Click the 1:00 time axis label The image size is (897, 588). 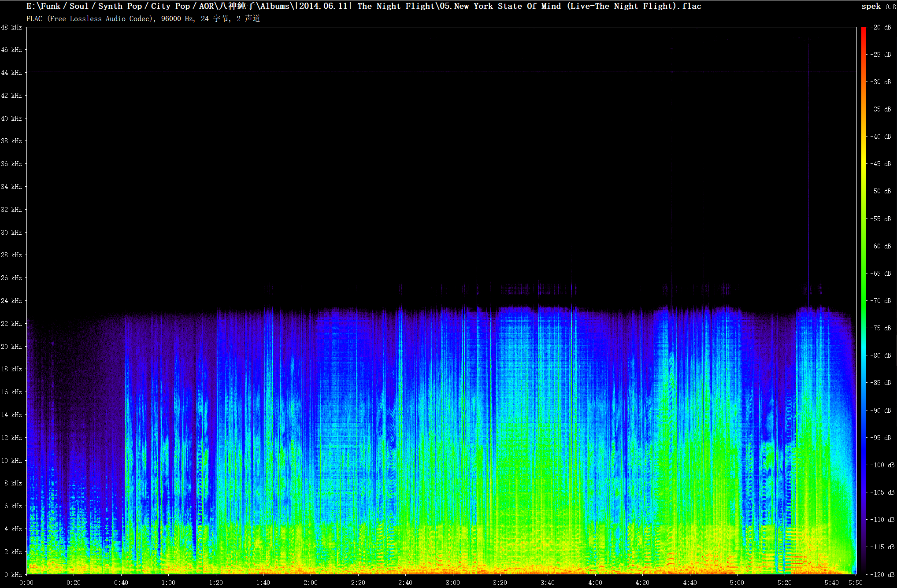(x=168, y=583)
